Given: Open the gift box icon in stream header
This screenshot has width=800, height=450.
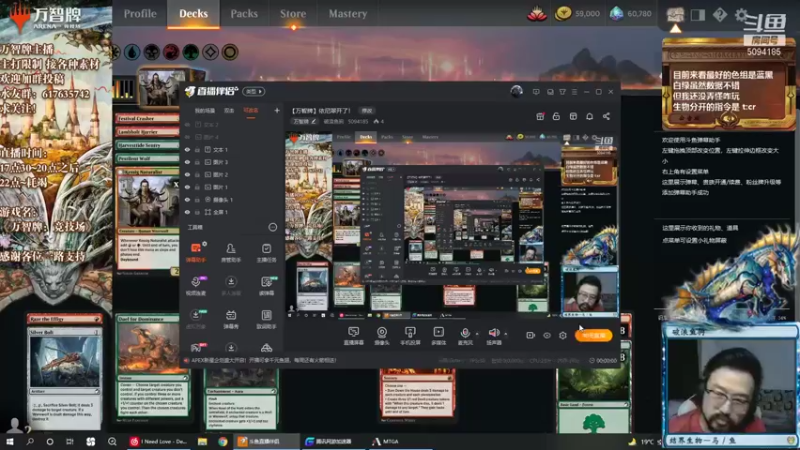Looking at the screenshot, I should tap(540, 116).
